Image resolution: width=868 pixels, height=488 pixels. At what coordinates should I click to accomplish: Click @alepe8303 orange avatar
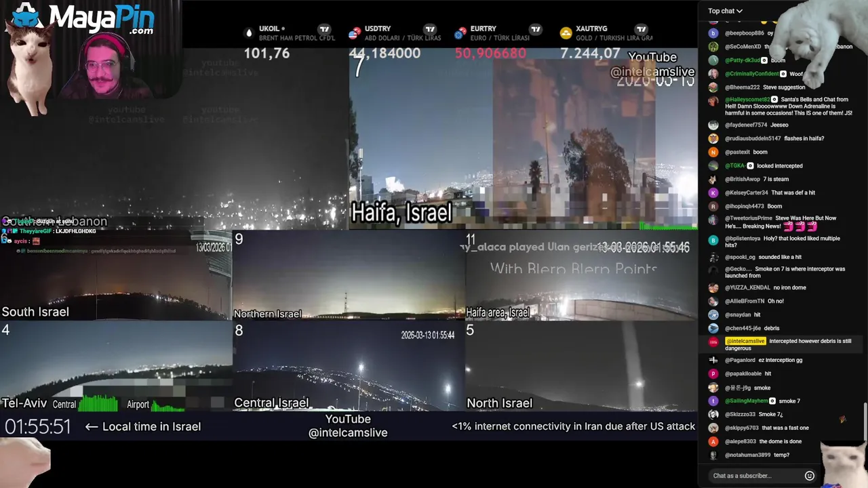[x=713, y=441]
